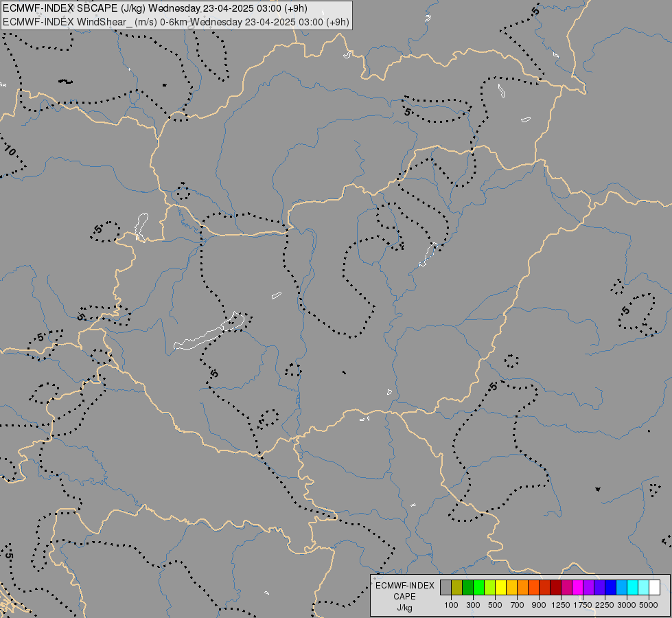Click the legend label 1750
Viewport: 672px width, 618px height.
[x=583, y=605]
